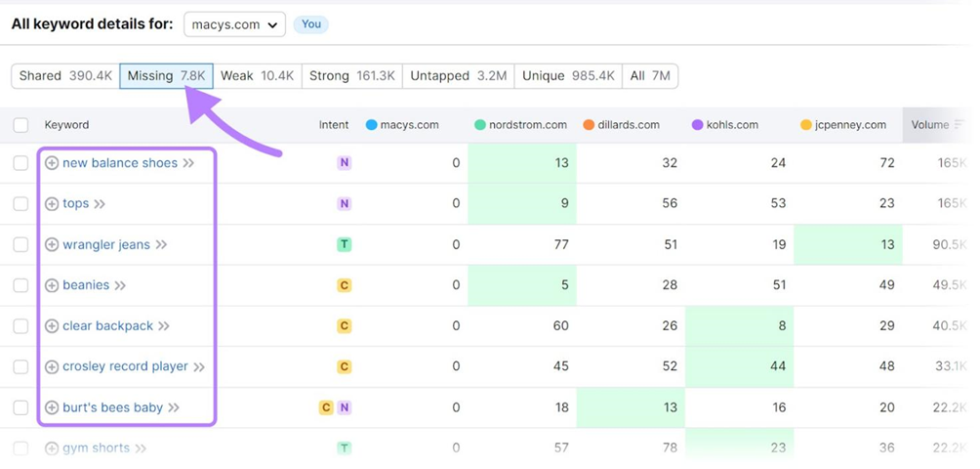Switch to the Shared 390.4K tab
980x469 pixels.
click(65, 76)
